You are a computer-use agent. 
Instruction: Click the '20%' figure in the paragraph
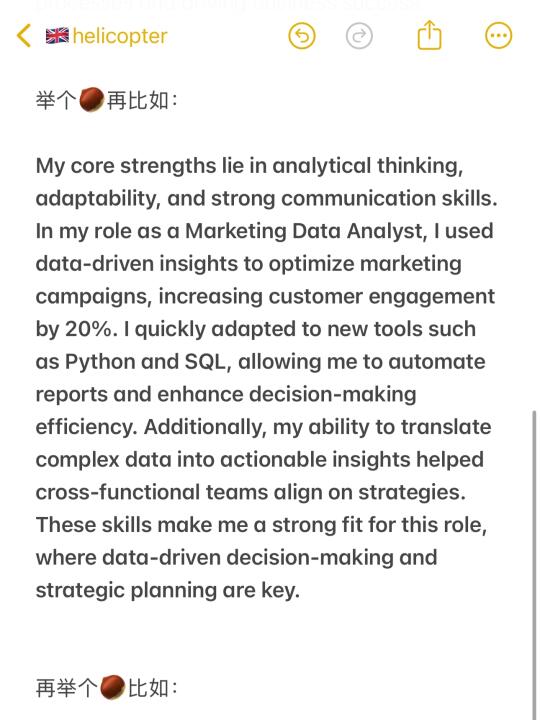[88, 329]
